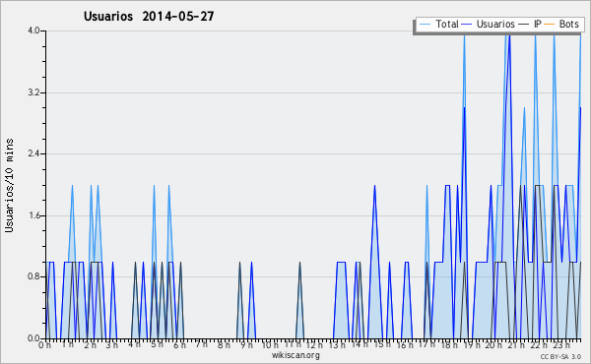Click the '7 h' x-axis label
The image size is (591, 364).
pyautogui.click(x=202, y=344)
